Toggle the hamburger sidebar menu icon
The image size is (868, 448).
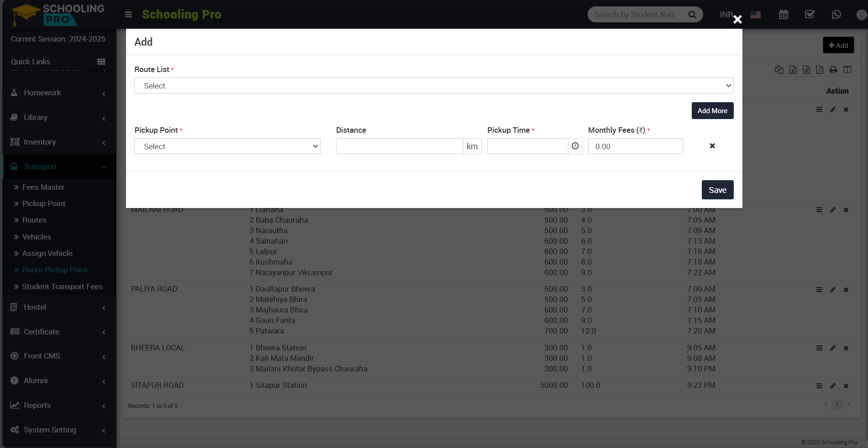click(x=128, y=15)
